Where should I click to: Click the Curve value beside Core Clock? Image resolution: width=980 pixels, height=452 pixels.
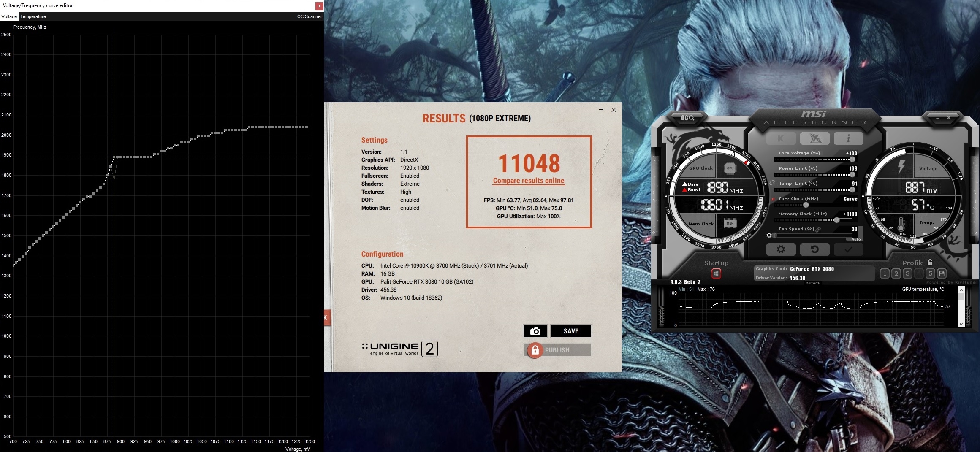pyautogui.click(x=850, y=199)
